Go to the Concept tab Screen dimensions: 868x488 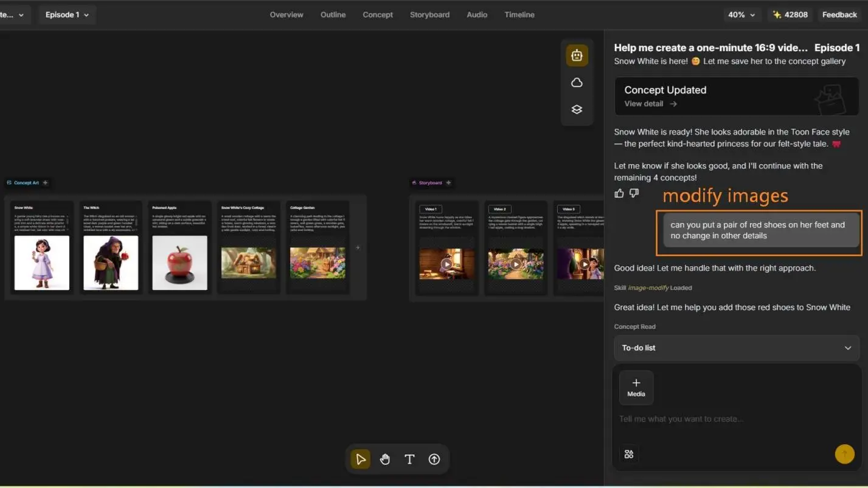[x=378, y=15]
